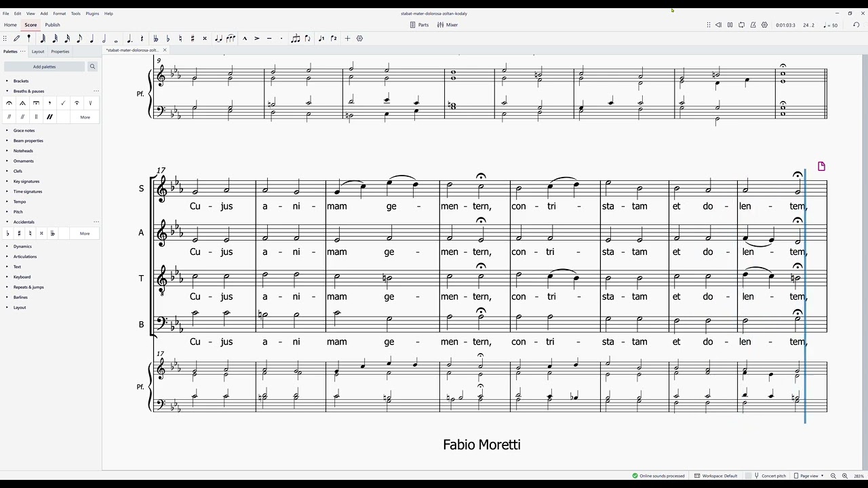Screen dimensions: 868x488
Task: Customize the note input toolbar
Action: coord(359,39)
